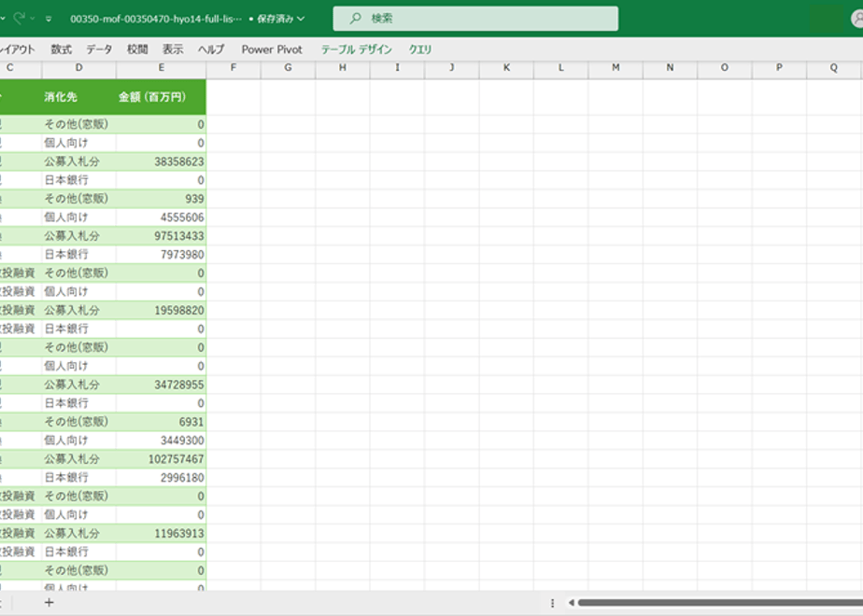Select 日本銀行 in the 2996180 row
Viewport: 863px width, 616px height.
tap(78, 478)
